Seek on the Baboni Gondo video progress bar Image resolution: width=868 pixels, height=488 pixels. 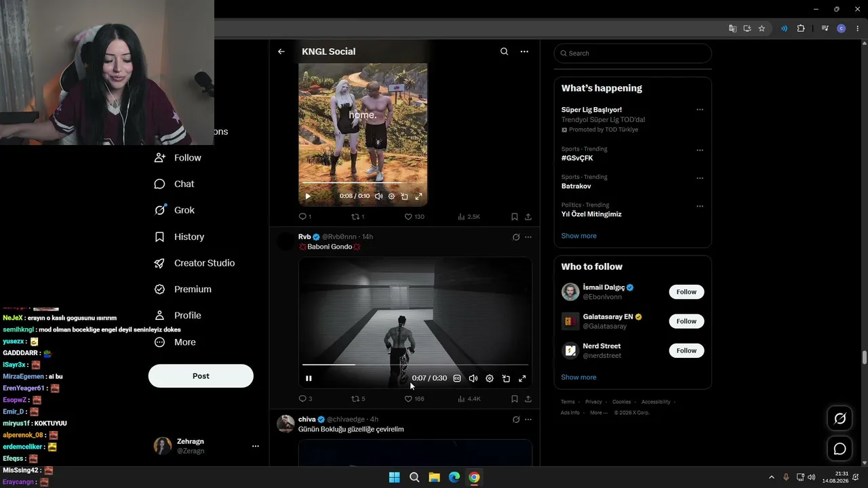click(x=415, y=365)
